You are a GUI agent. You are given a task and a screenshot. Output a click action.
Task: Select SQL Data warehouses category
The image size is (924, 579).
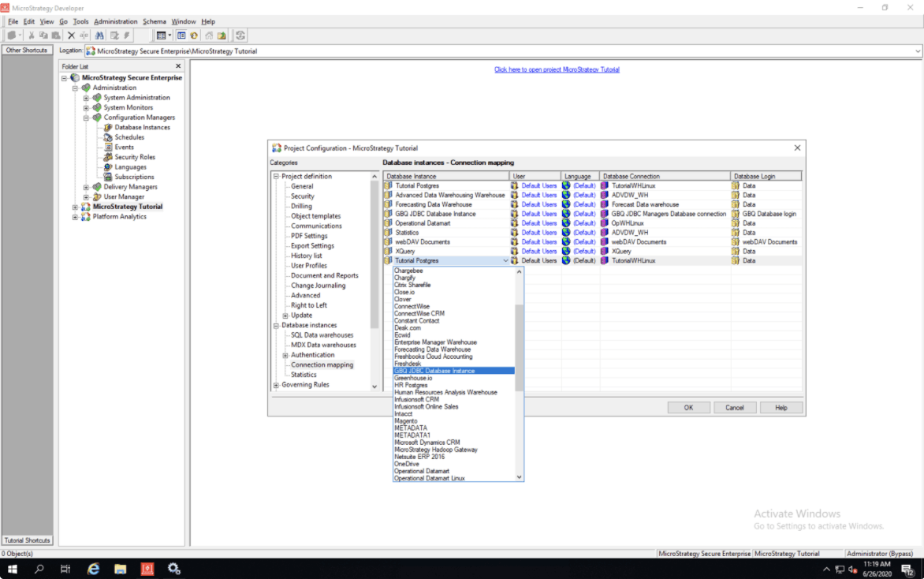(322, 335)
